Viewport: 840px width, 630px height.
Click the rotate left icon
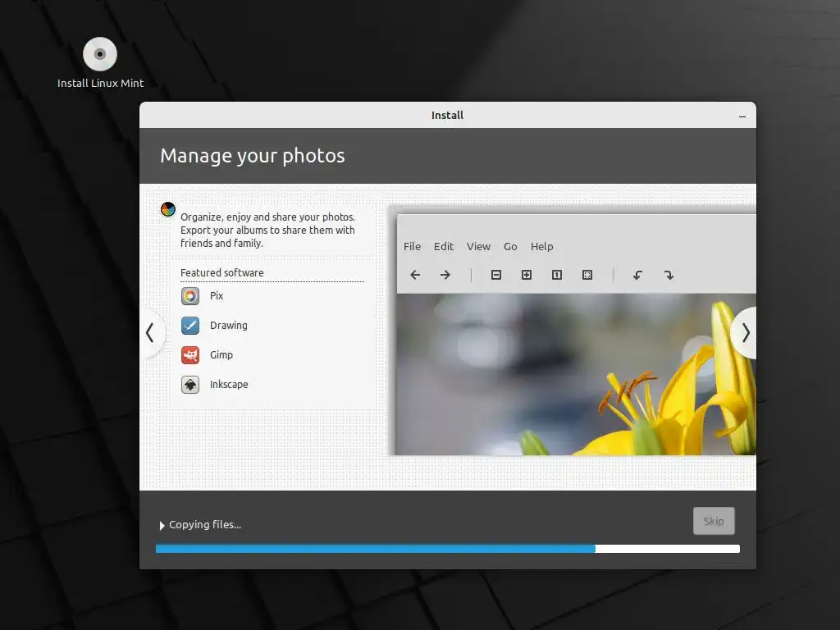point(637,275)
